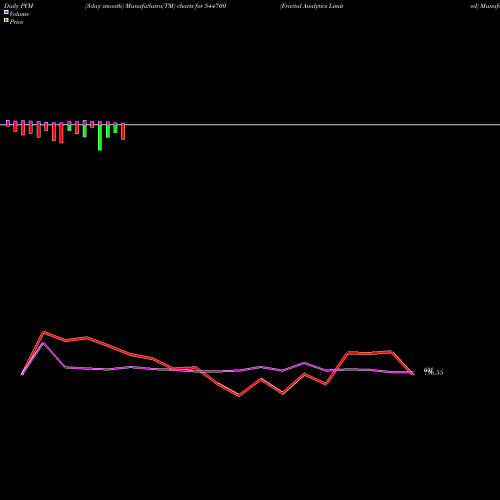Click the Price legend color swatch
The image size is (500, 500).
pos(6,20)
